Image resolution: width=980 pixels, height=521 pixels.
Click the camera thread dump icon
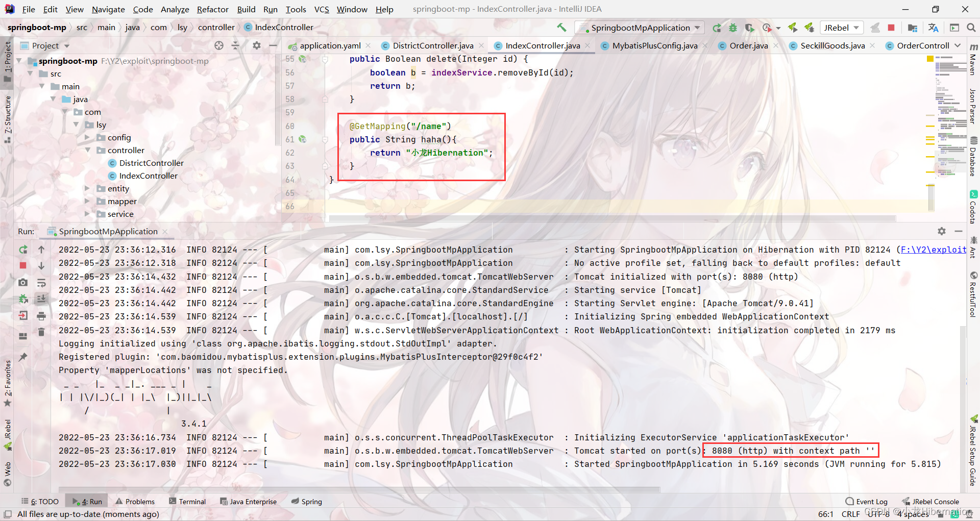pos(23,282)
